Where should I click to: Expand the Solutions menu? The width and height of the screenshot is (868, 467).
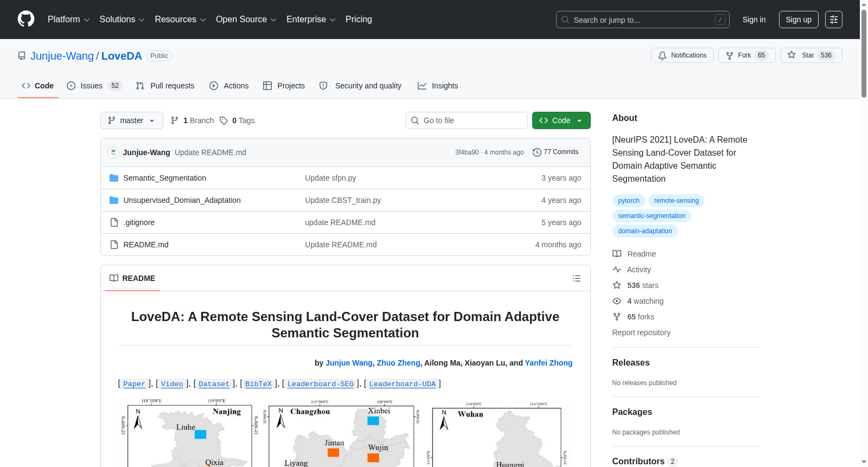pos(122,20)
